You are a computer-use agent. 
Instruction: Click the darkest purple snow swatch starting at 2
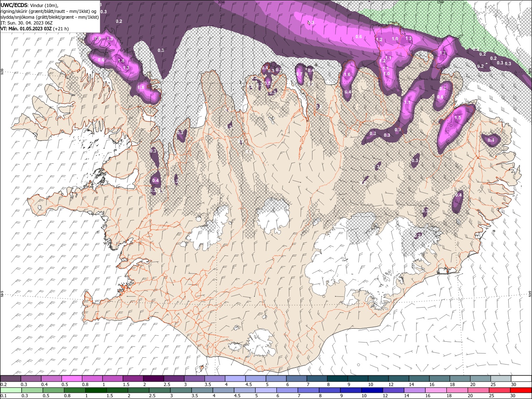click(x=153, y=379)
